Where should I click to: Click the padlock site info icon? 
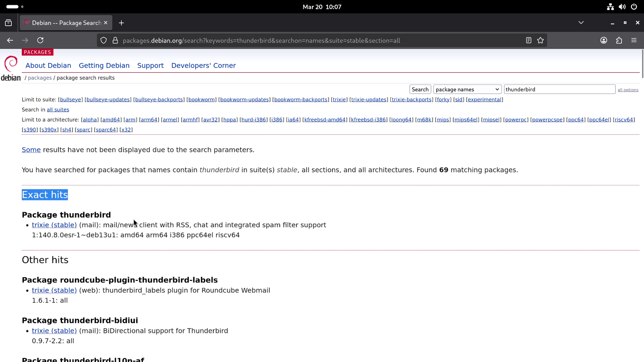[115, 41]
